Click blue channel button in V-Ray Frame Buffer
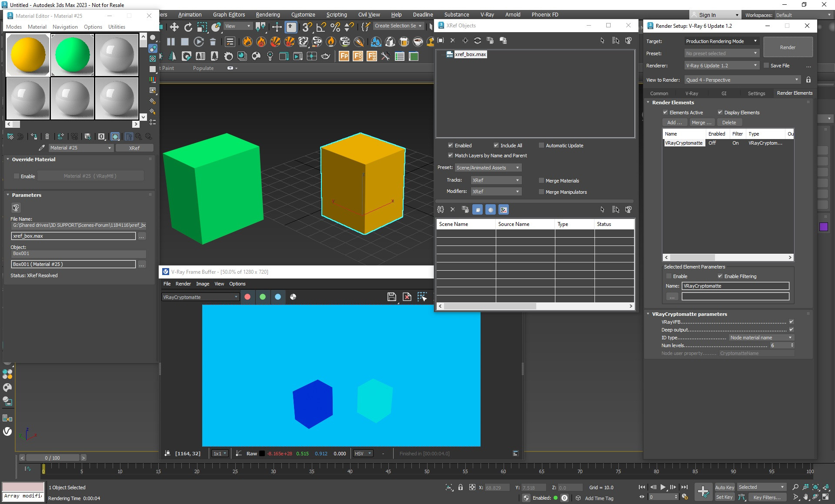The width and height of the screenshot is (835, 504). [x=278, y=297]
